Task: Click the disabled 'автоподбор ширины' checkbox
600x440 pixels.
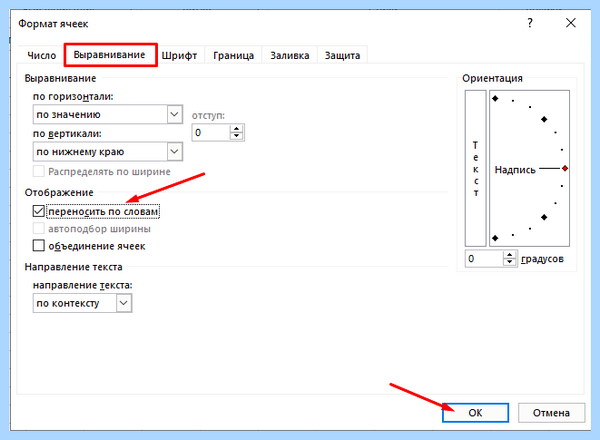Action: [39, 228]
